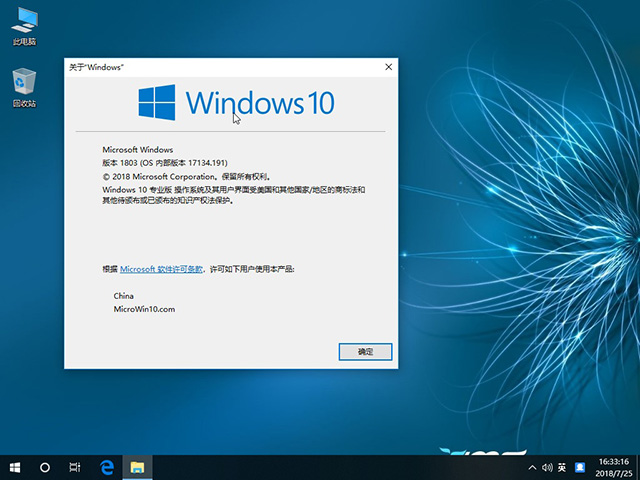Image resolution: width=640 pixels, height=480 pixels.
Task: Click the MicroWin10.com organization text
Action: pyautogui.click(x=144, y=309)
